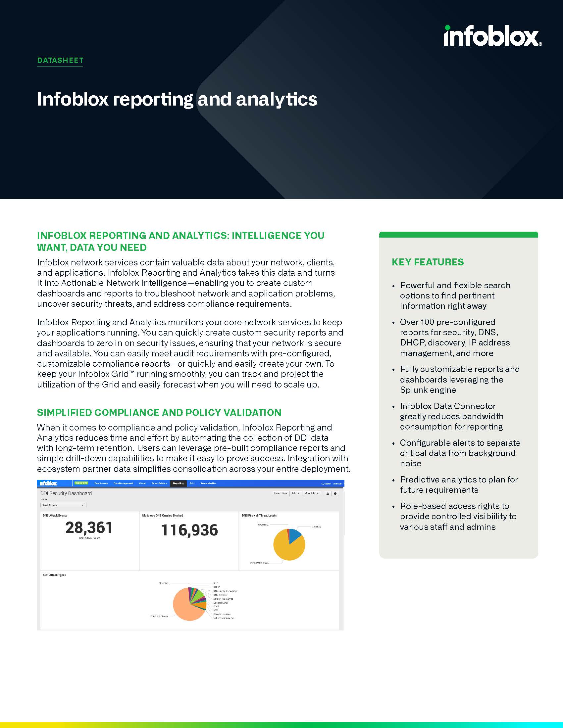Screen dimensions: 563x728
Task: Click the download icon in dashboard toolbar
Action: coord(328,493)
